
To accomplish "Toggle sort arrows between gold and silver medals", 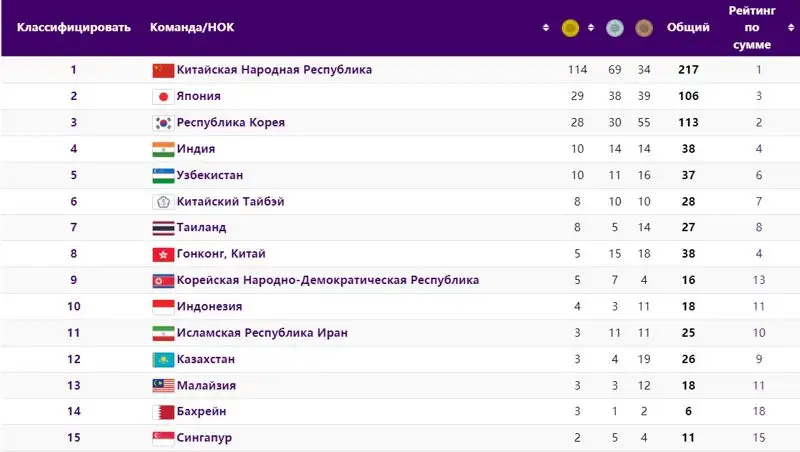I will coord(592,28).
